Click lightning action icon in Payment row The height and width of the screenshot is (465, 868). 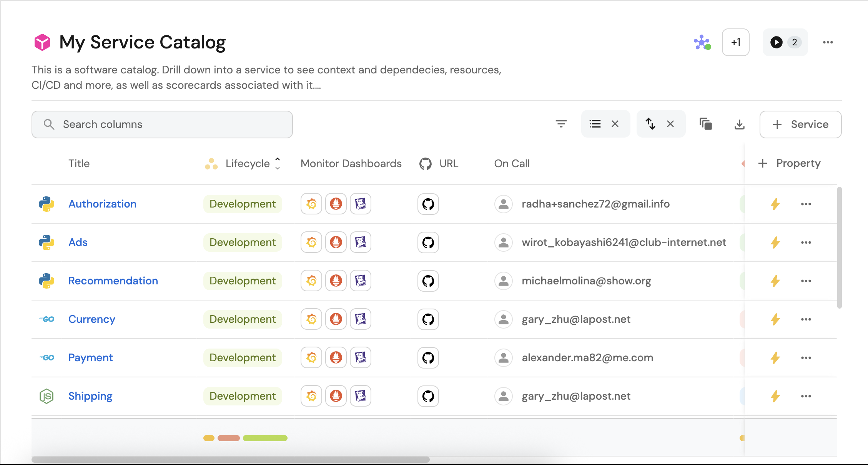coord(775,357)
